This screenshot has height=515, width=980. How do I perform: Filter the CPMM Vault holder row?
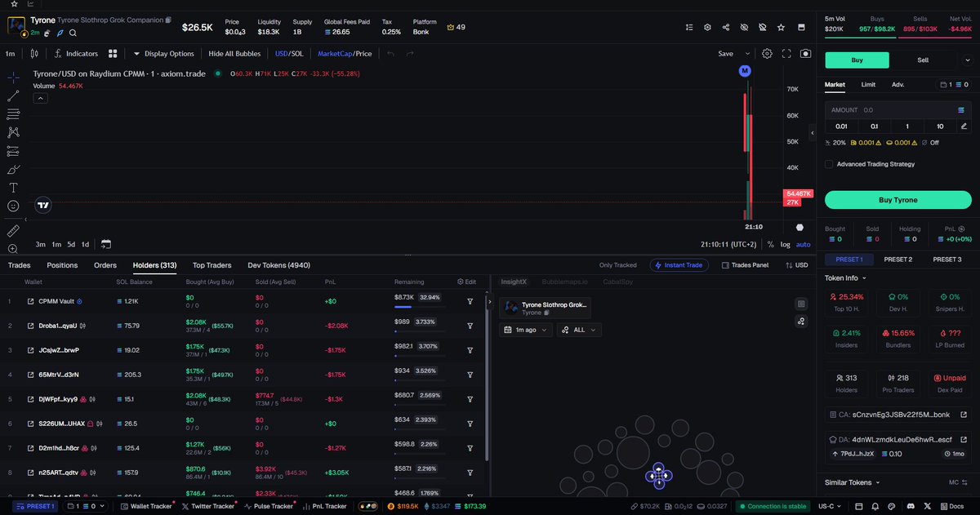(470, 301)
